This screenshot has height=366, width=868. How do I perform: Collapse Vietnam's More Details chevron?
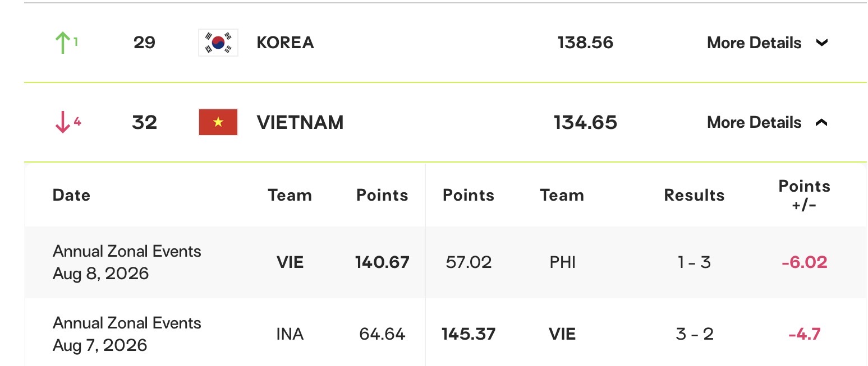(821, 122)
